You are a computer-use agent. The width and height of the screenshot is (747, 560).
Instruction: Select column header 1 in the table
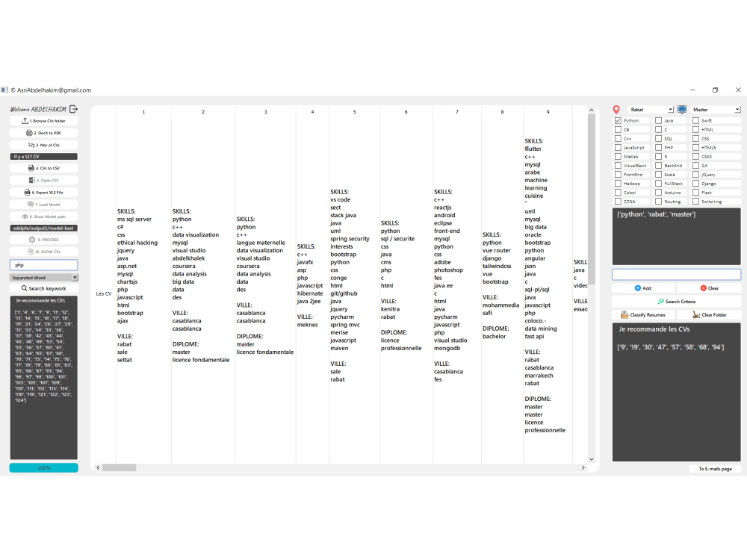click(x=143, y=112)
